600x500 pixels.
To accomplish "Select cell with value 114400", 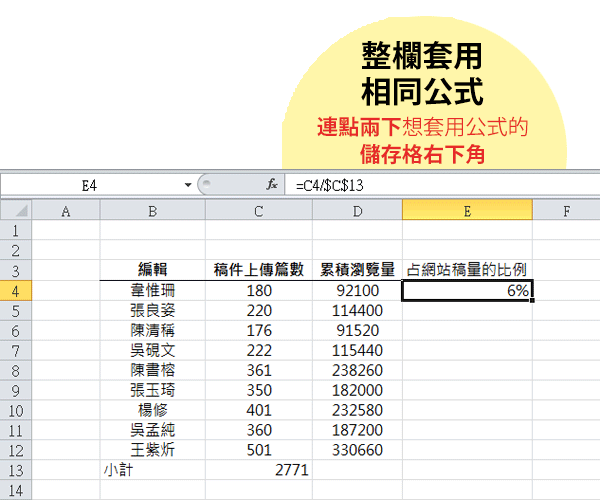I will (357, 311).
